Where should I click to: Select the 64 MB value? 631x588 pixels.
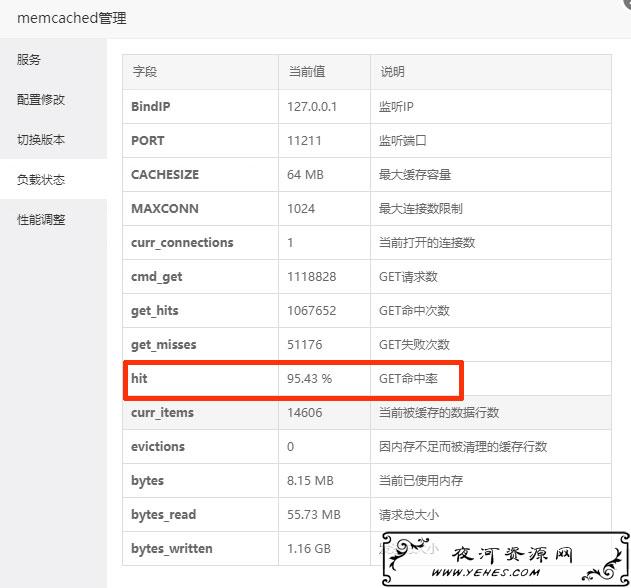coord(305,175)
